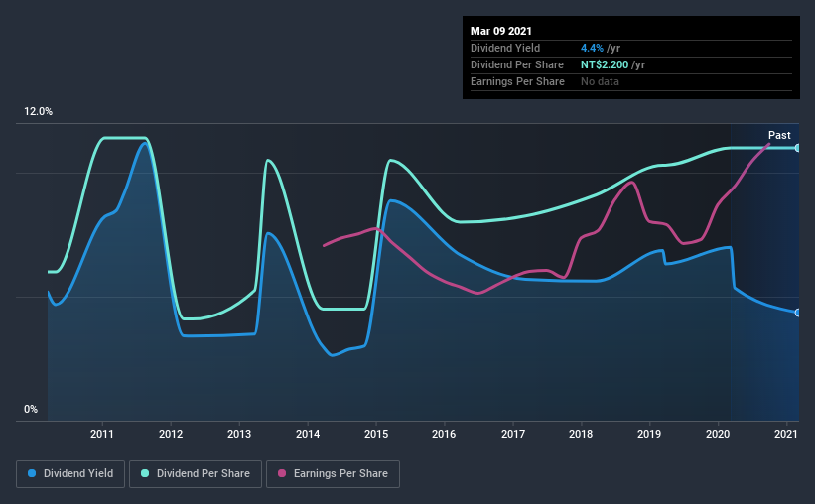
Task: Click the 2011 x-axis label
Action: pos(102,434)
